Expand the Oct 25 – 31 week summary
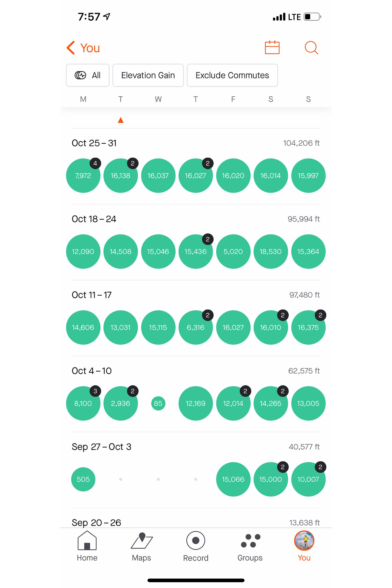This screenshot has height=588, width=392. click(94, 143)
